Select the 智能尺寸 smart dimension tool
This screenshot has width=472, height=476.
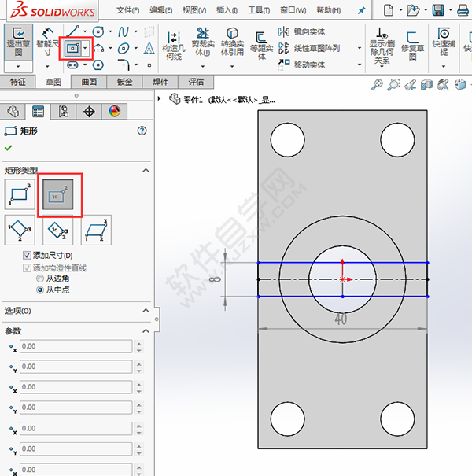coord(47,42)
